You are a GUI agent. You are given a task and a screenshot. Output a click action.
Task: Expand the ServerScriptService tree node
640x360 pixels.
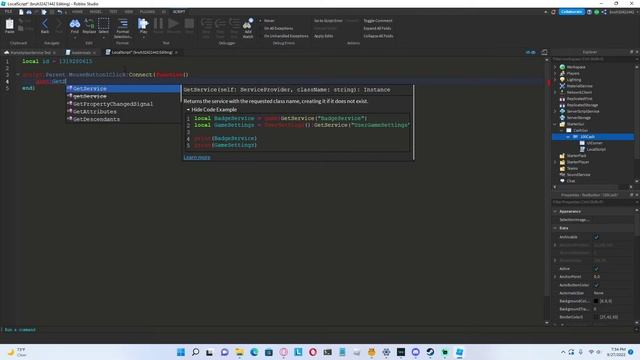[x=555, y=111]
